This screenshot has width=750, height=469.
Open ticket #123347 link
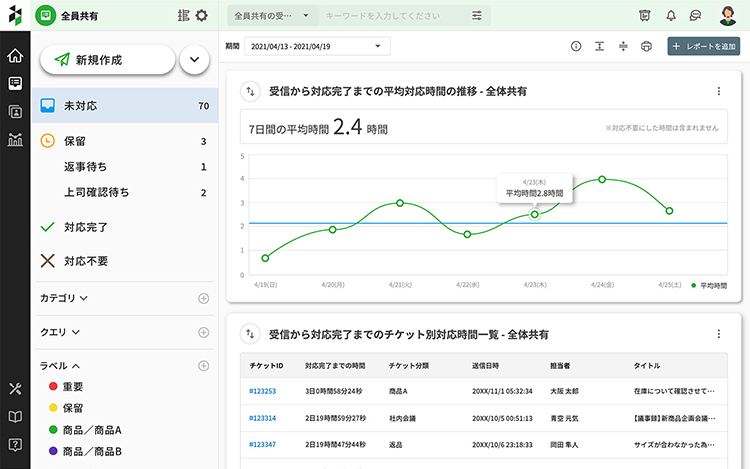pos(263,445)
